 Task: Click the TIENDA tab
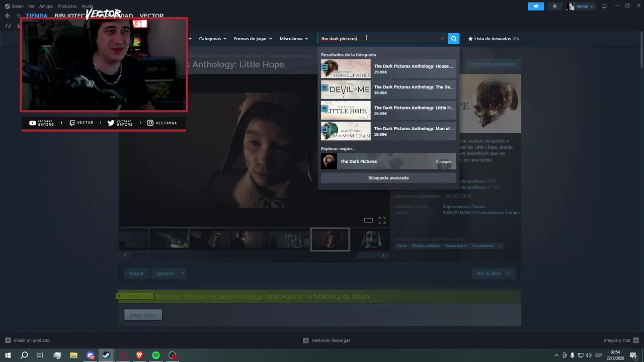point(37,16)
